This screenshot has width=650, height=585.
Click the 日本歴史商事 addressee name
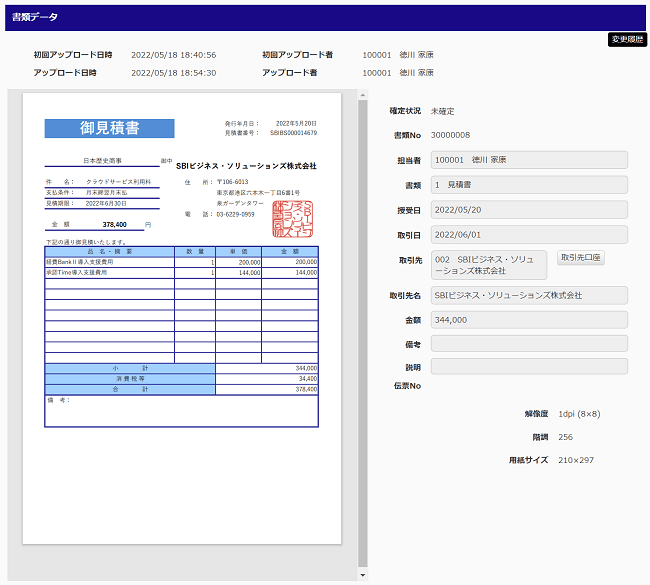click(x=102, y=161)
